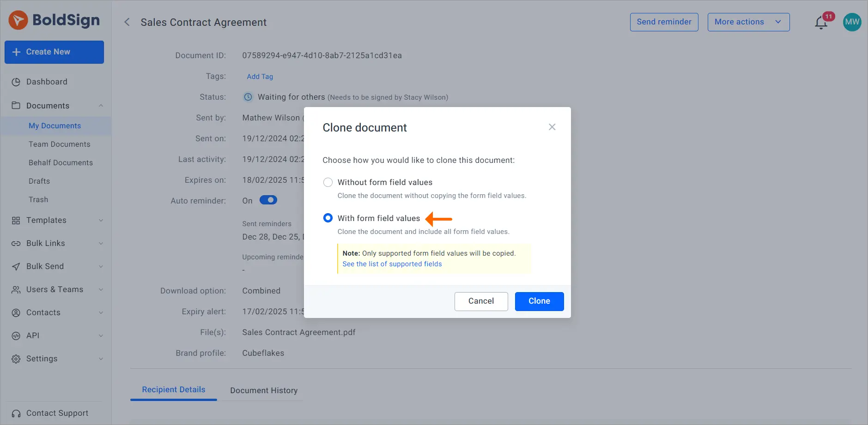Click the Dashboard pie chart icon
Viewport: 868px width, 425px height.
16,82
